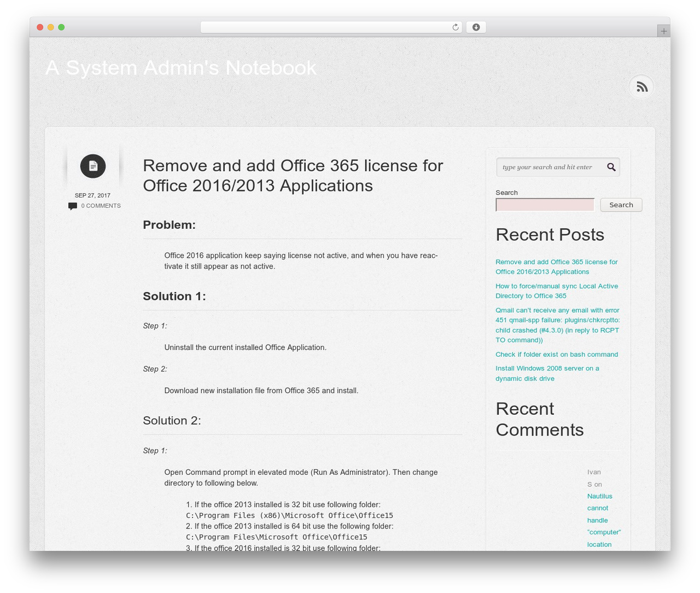
Task: Click the comment bubble icon
Action: (73, 206)
